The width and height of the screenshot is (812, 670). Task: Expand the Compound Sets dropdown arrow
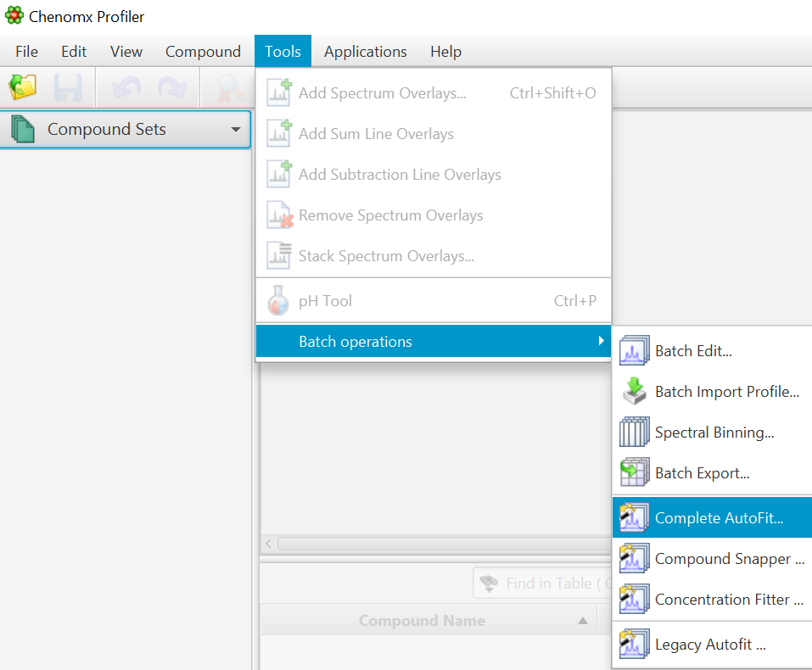pos(235,130)
